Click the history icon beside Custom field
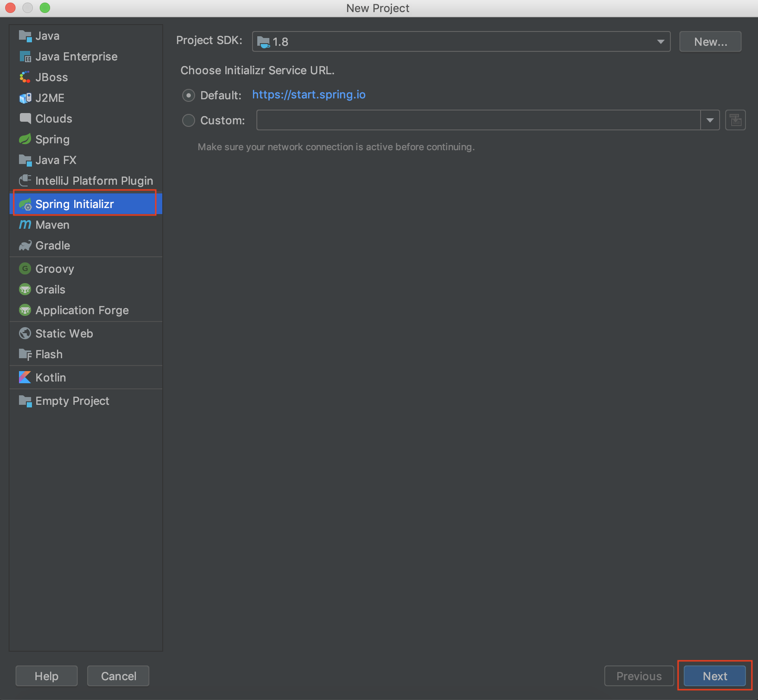Screen dimensions: 758x700 [736, 120]
